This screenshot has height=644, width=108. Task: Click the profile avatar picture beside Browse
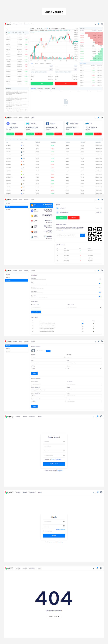[33, 351]
